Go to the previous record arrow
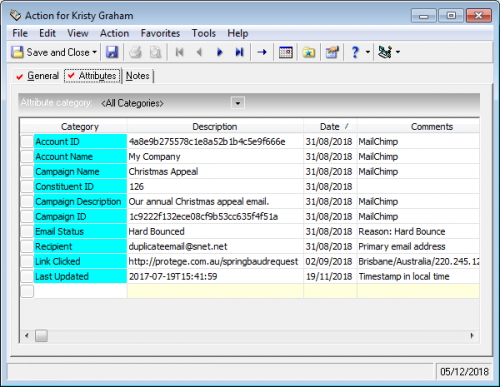 199,52
